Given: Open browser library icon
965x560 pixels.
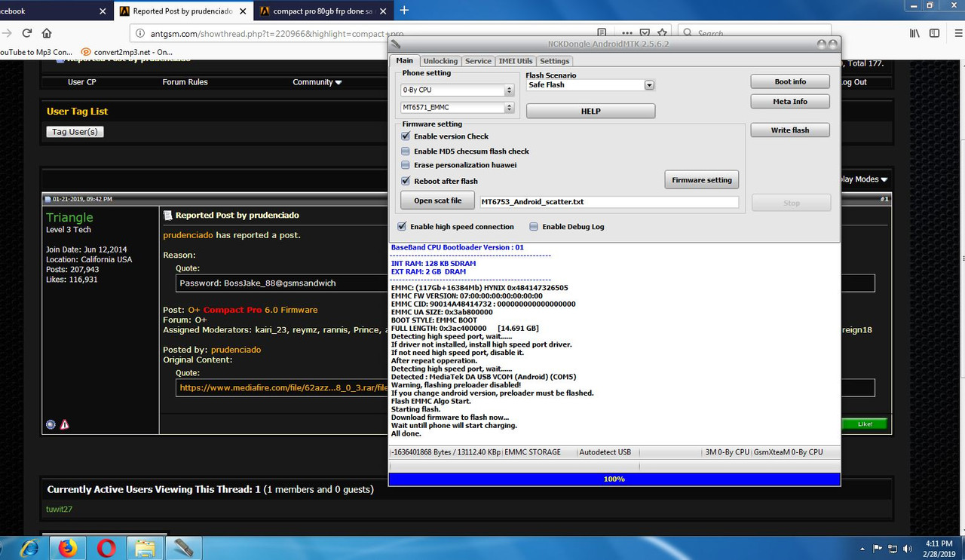Looking at the screenshot, I should coord(914,33).
